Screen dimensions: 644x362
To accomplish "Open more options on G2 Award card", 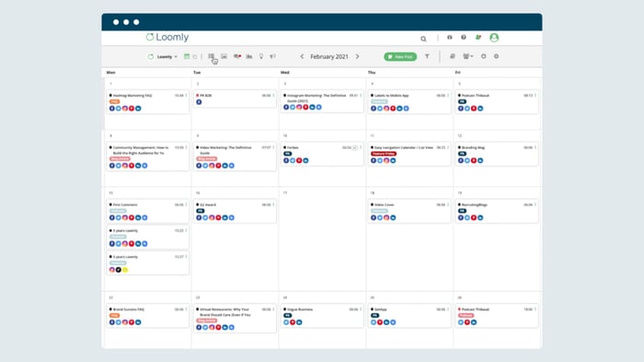I will point(273,204).
